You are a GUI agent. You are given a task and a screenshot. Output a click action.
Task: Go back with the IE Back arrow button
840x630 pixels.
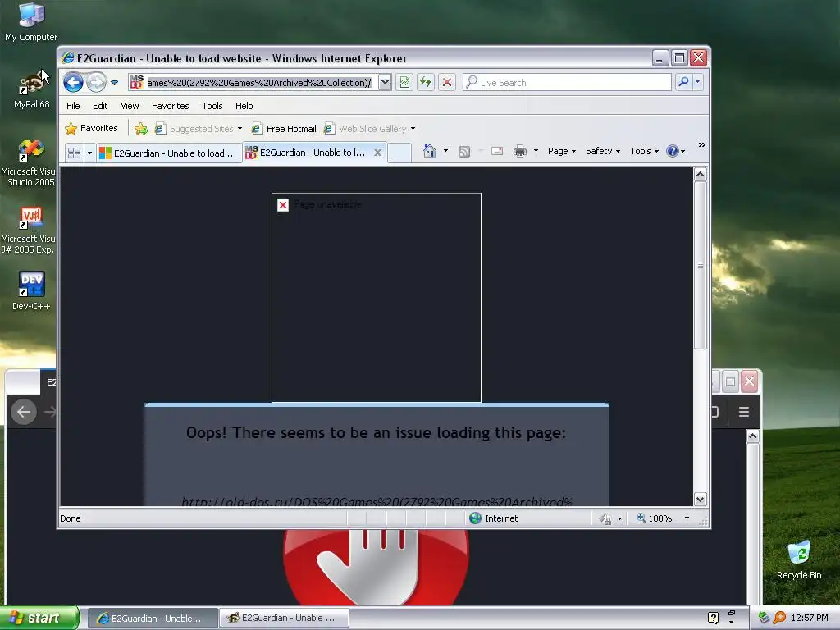point(73,83)
